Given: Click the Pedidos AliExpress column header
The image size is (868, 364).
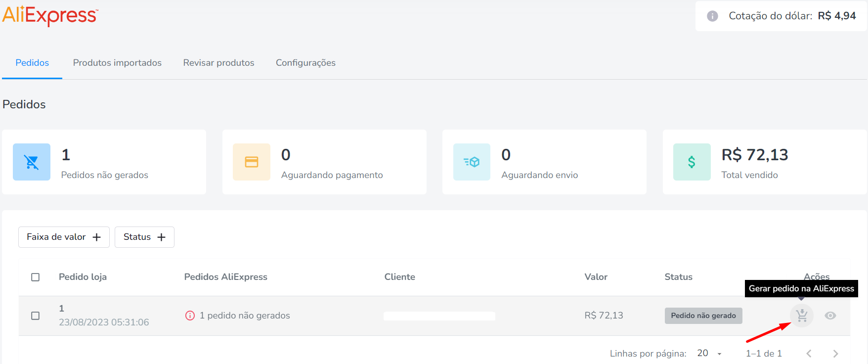Looking at the screenshot, I should 226,277.
